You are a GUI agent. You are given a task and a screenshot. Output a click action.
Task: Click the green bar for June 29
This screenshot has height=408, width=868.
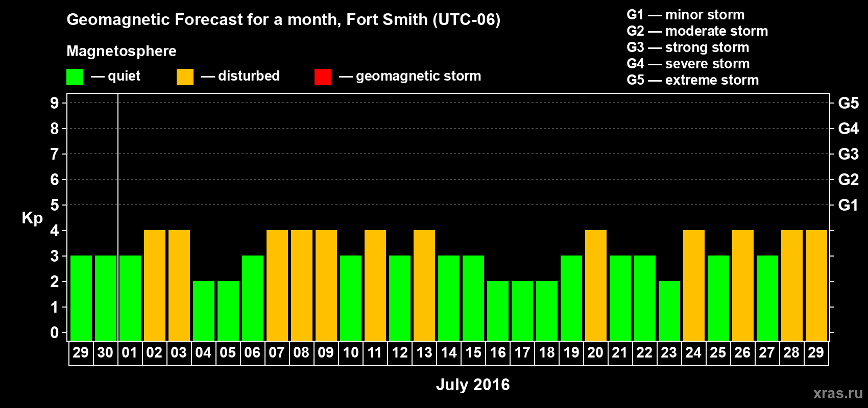(81, 298)
